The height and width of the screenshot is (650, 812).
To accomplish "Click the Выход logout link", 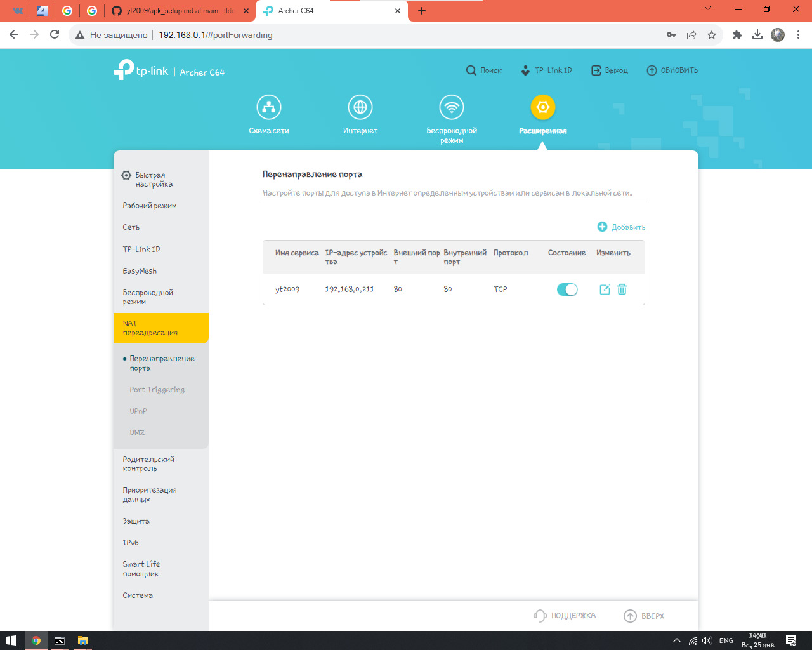I will [610, 70].
